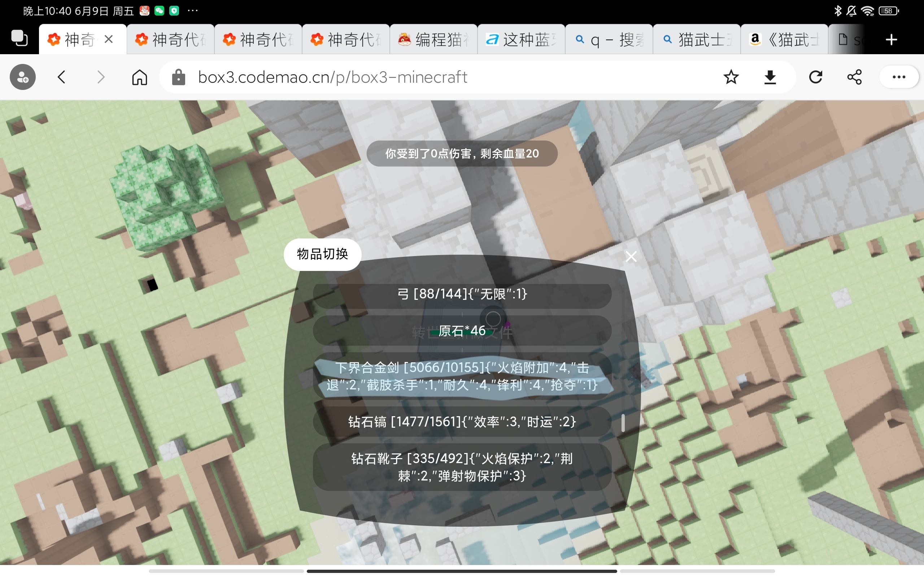924x578 pixels.
Task: Open the 这种蓝 tab
Action: point(522,39)
